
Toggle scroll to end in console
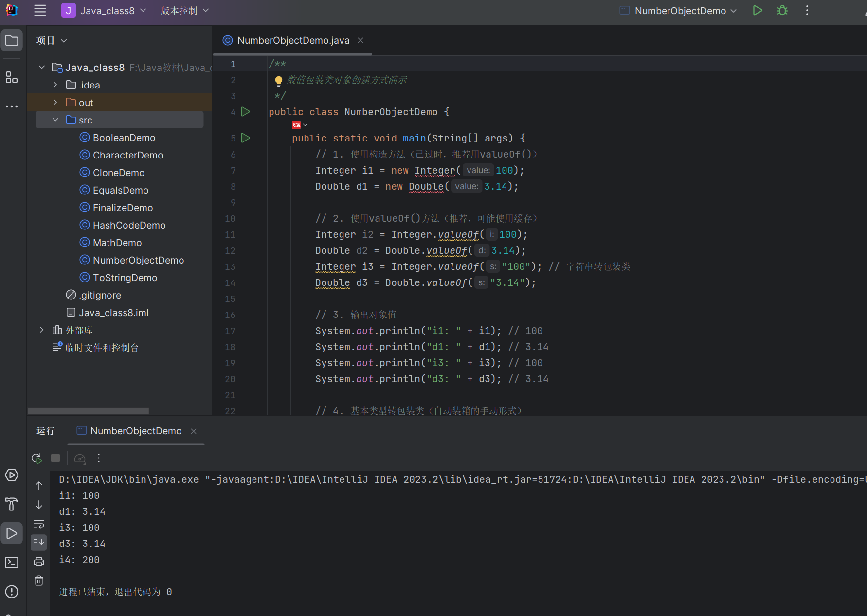[x=39, y=542]
